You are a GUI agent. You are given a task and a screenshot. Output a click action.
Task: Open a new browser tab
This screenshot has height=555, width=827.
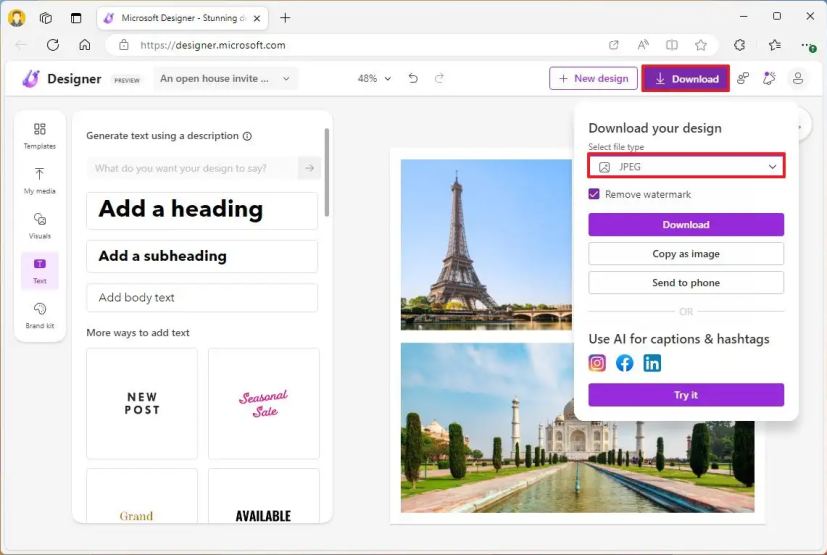285,18
